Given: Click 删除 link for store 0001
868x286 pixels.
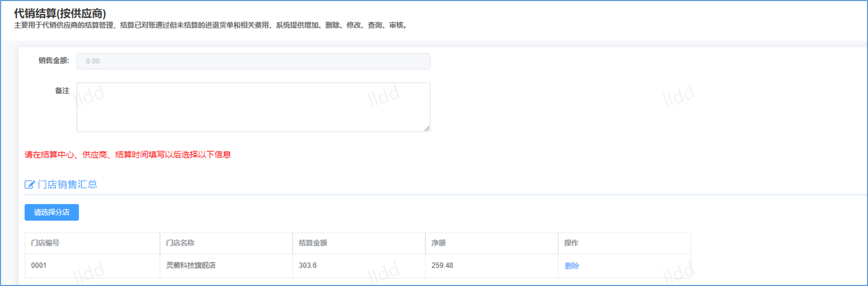Looking at the screenshot, I should pos(572,266).
